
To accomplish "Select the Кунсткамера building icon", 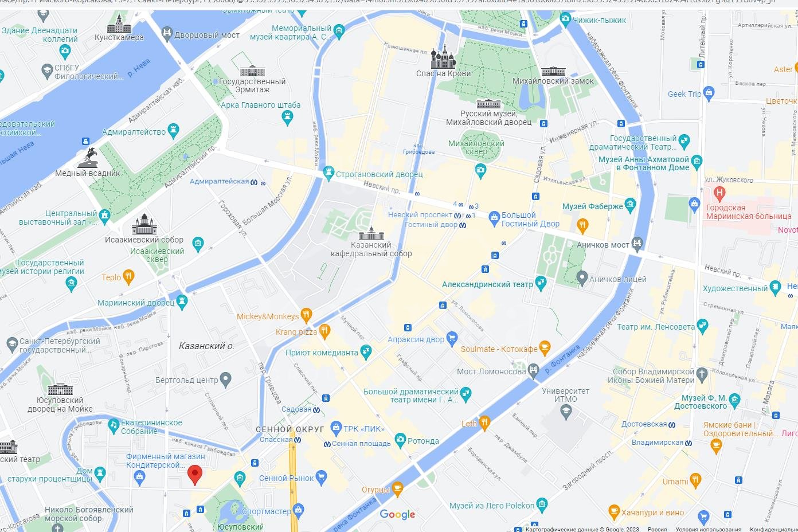I will [x=119, y=24].
